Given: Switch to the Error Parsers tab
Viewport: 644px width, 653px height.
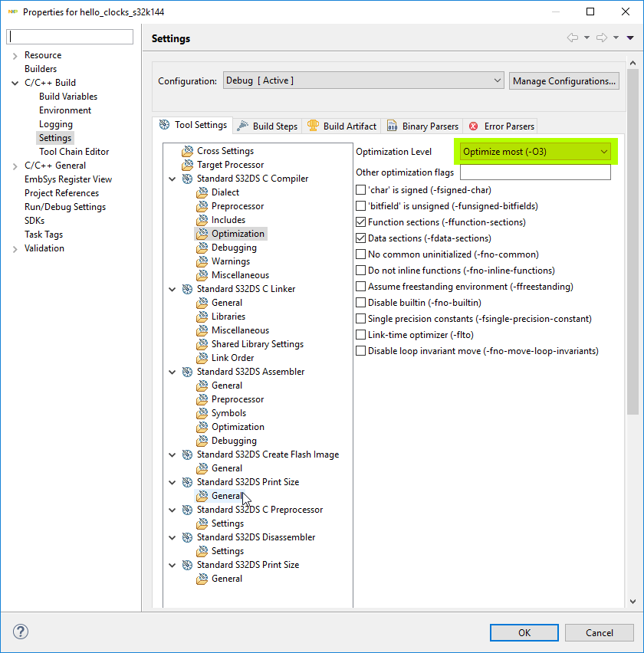Looking at the screenshot, I should [501, 126].
